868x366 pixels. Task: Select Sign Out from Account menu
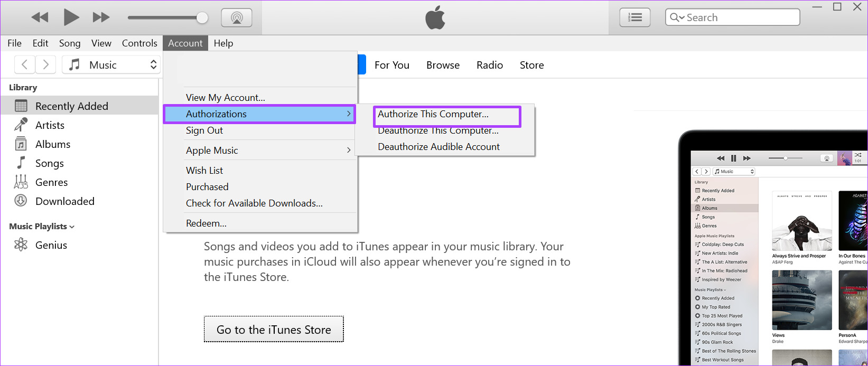pyautogui.click(x=204, y=130)
